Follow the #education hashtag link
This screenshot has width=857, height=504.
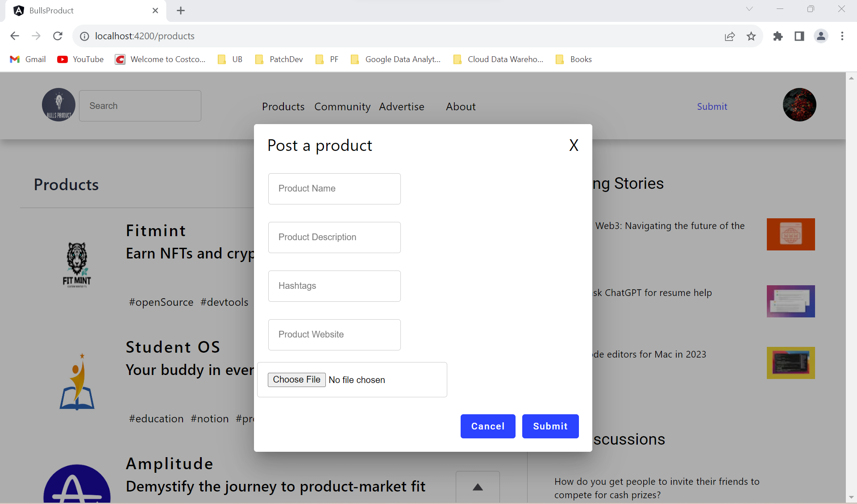(x=156, y=418)
